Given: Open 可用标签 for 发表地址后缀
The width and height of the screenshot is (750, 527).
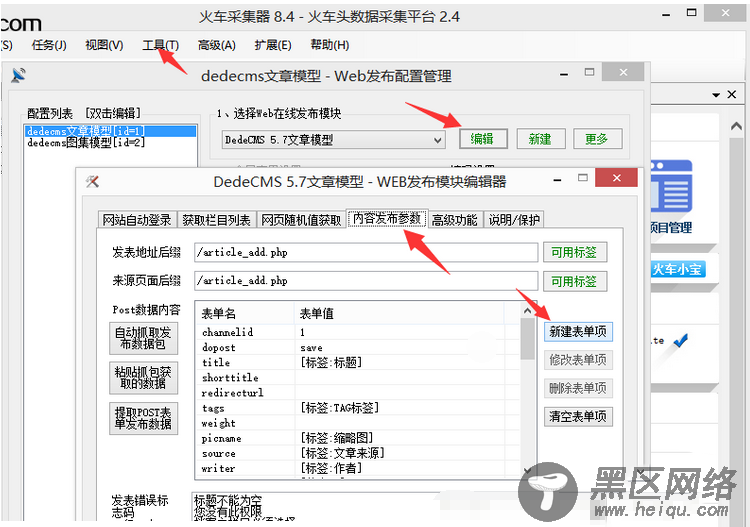Looking at the screenshot, I should (575, 252).
